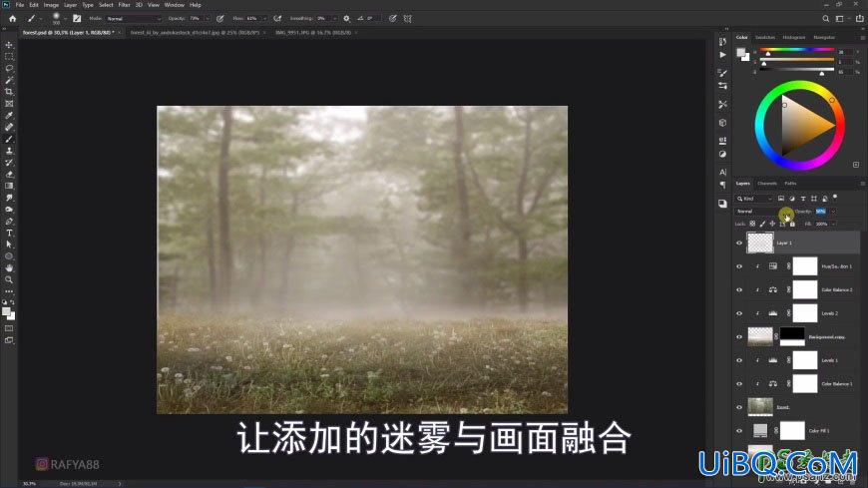
Task: Switch to the Channels tab
Action: click(x=766, y=184)
